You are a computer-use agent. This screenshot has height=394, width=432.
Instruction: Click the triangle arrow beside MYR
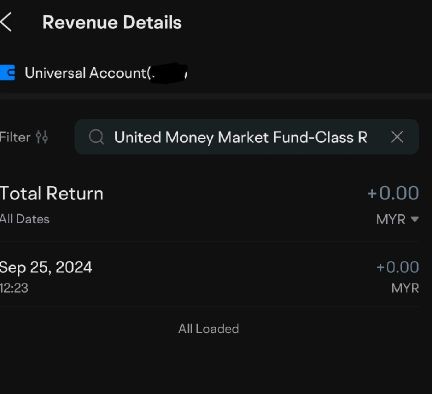415,219
